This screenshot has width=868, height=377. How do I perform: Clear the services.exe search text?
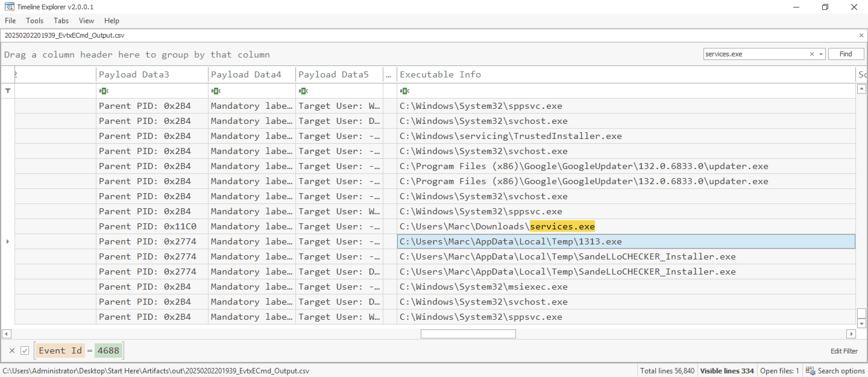812,54
